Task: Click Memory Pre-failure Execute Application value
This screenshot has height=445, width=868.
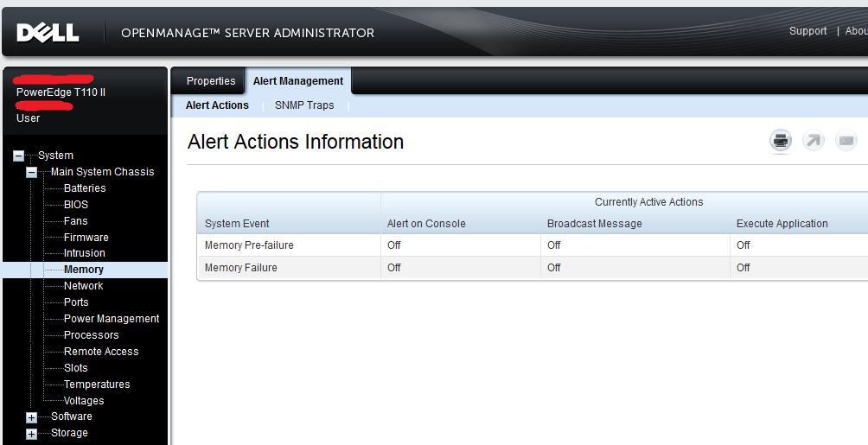Action: (743, 245)
